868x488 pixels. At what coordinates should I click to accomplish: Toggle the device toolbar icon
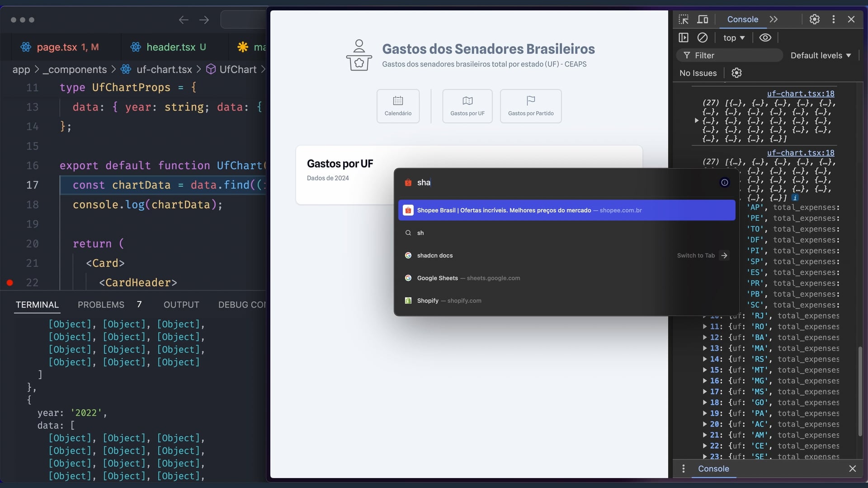pyautogui.click(x=703, y=19)
